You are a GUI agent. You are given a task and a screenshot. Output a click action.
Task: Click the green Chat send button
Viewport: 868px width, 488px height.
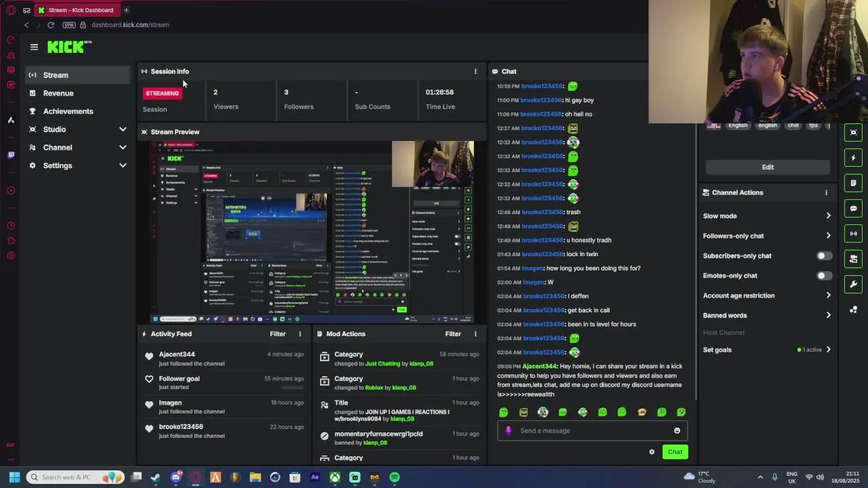[x=675, y=452]
